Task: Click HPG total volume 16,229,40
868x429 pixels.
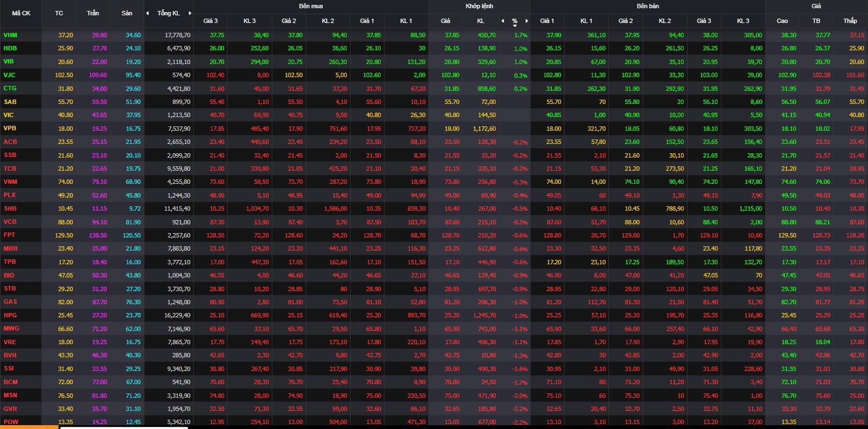Action: pyautogui.click(x=178, y=316)
